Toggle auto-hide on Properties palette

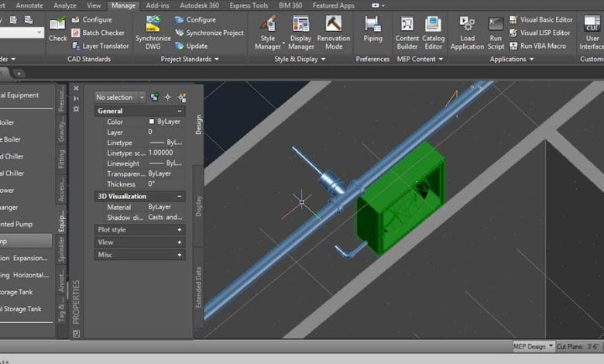click(x=76, y=98)
